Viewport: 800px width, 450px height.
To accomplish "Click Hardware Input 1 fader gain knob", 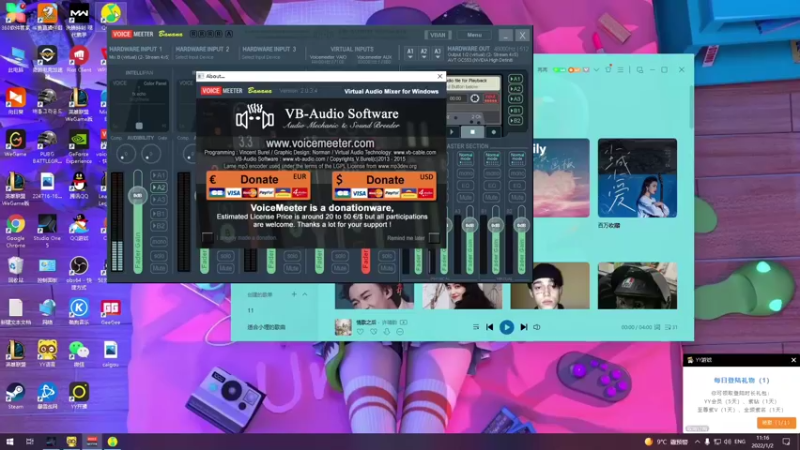I will point(137,195).
